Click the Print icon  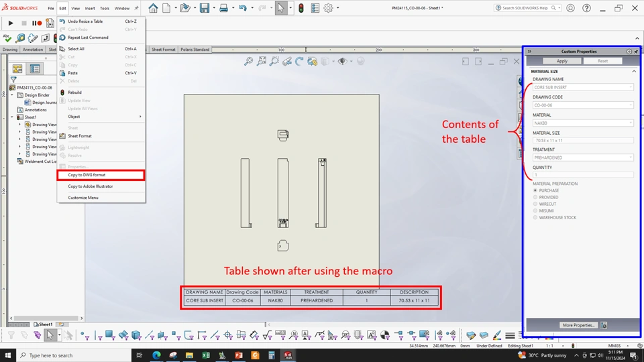223,8
